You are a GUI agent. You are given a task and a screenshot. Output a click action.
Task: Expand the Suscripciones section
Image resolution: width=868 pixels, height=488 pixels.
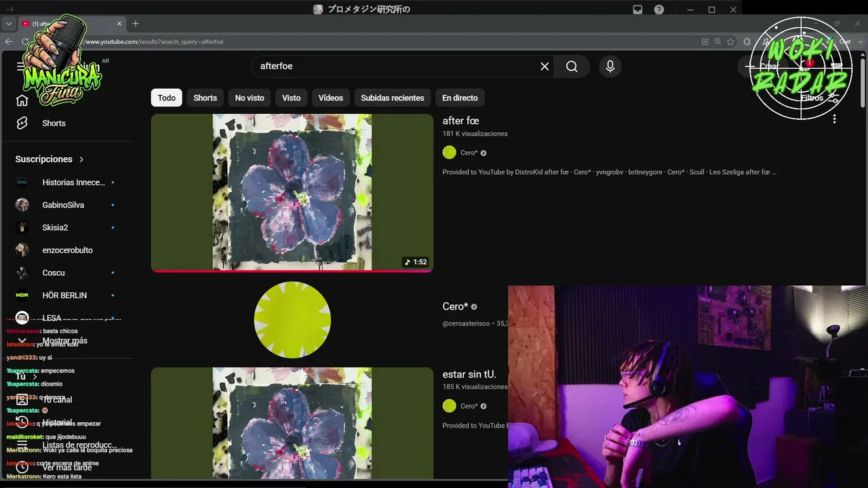coord(50,159)
